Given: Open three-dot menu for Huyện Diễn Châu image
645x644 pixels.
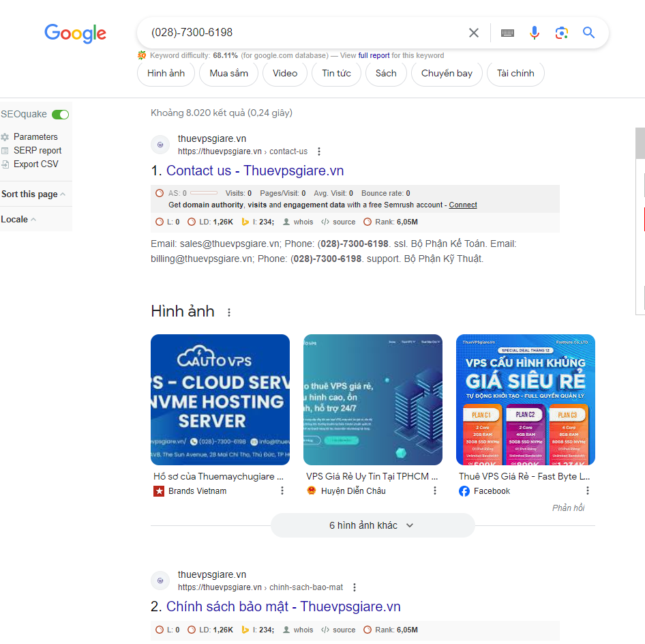Looking at the screenshot, I should [x=435, y=491].
